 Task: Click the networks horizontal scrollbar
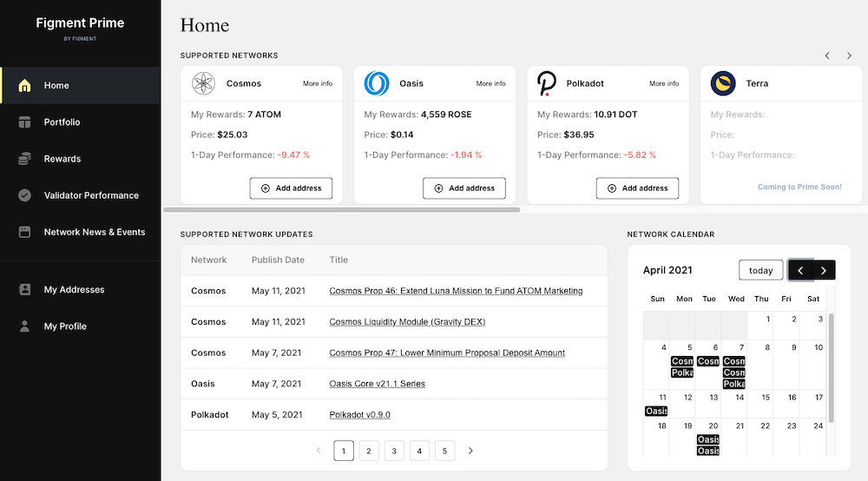341,210
